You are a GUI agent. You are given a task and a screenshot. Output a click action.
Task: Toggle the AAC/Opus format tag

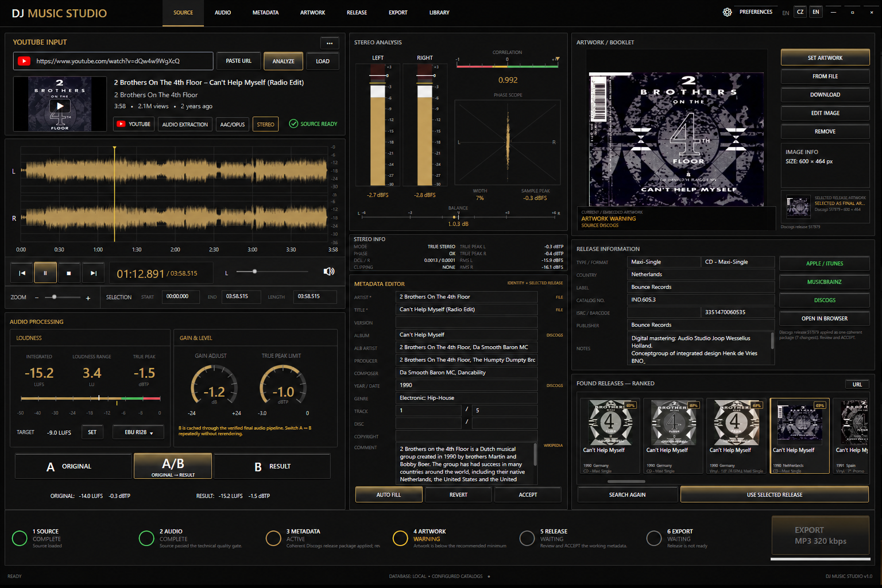click(x=233, y=124)
